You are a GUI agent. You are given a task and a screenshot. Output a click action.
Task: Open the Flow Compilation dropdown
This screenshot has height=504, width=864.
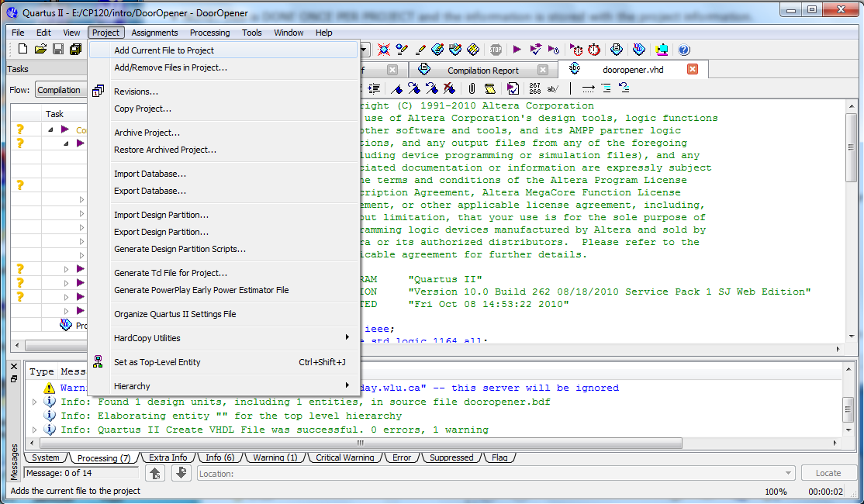pyautogui.click(x=60, y=90)
